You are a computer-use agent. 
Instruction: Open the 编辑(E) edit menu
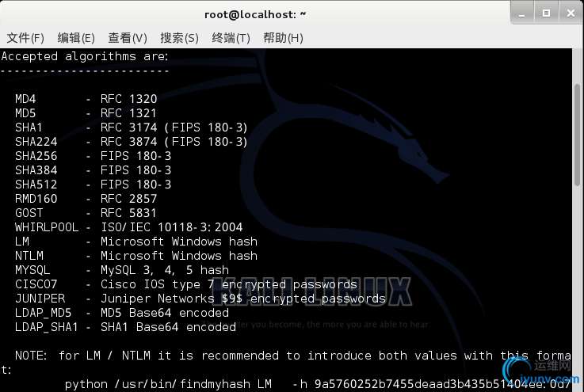click(76, 38)
